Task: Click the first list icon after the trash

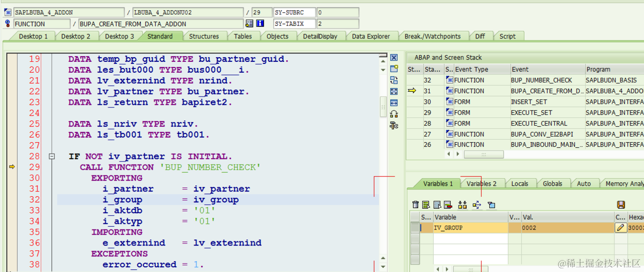Action: (426, 205)
